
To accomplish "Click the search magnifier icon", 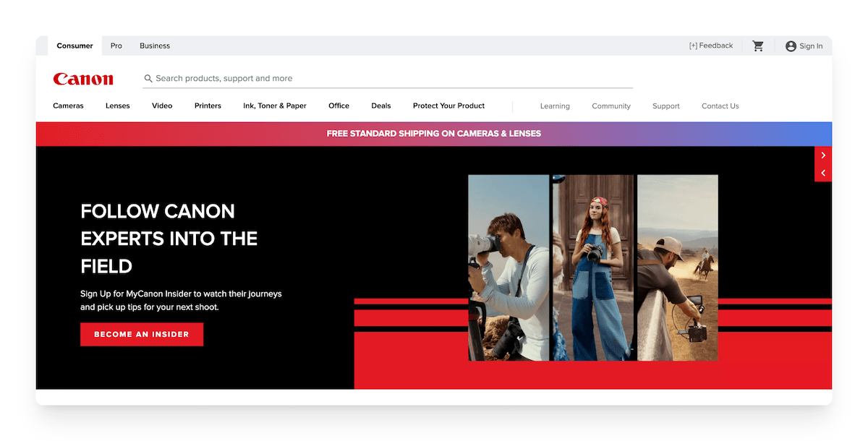I will [148, 78].
